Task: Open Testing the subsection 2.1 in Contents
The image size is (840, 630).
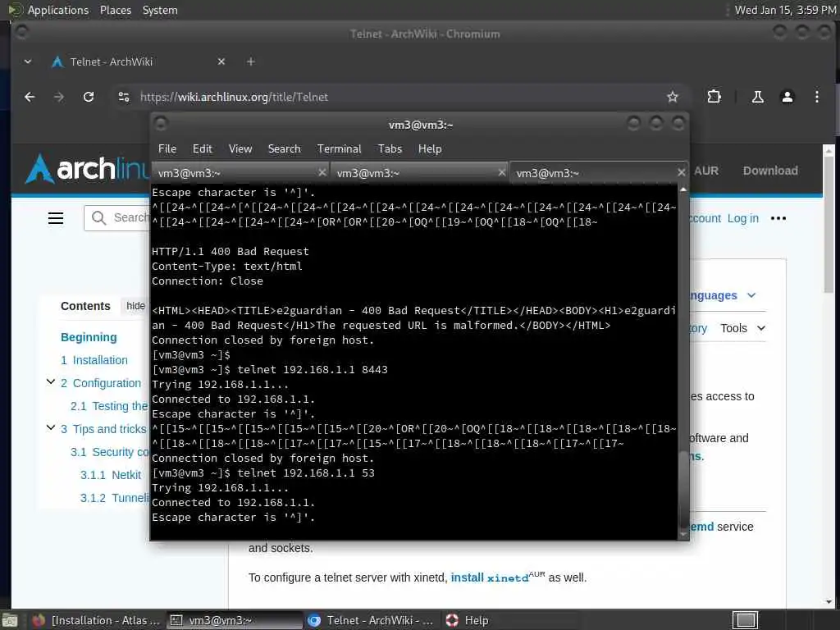Action: click(109, 406)
